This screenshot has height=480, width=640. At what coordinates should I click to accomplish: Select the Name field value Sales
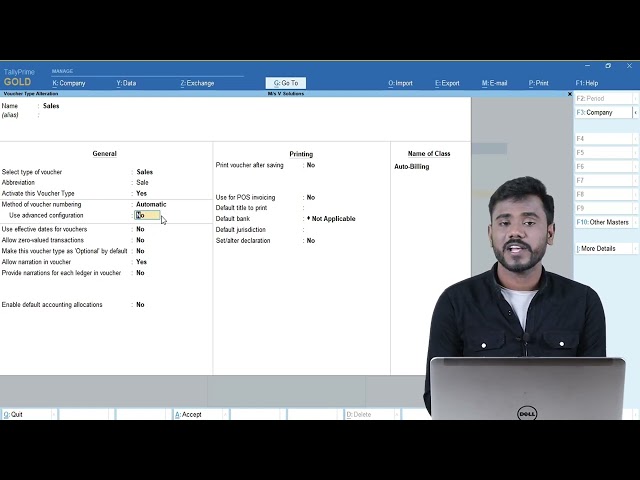click(51, 106)
